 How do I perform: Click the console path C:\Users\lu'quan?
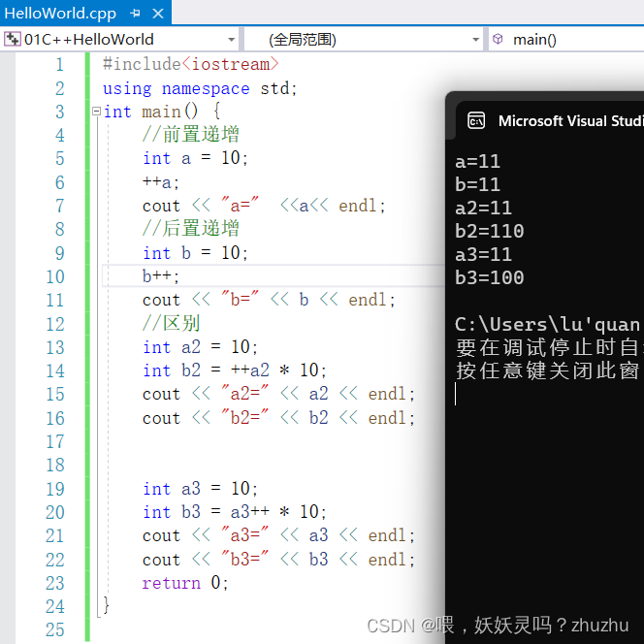547,325
